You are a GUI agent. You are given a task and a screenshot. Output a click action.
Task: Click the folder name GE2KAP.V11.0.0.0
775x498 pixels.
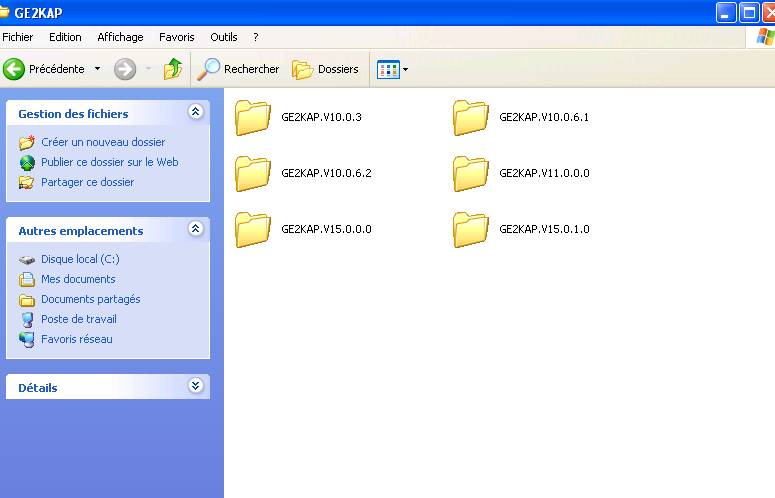[x=544, y=173]
